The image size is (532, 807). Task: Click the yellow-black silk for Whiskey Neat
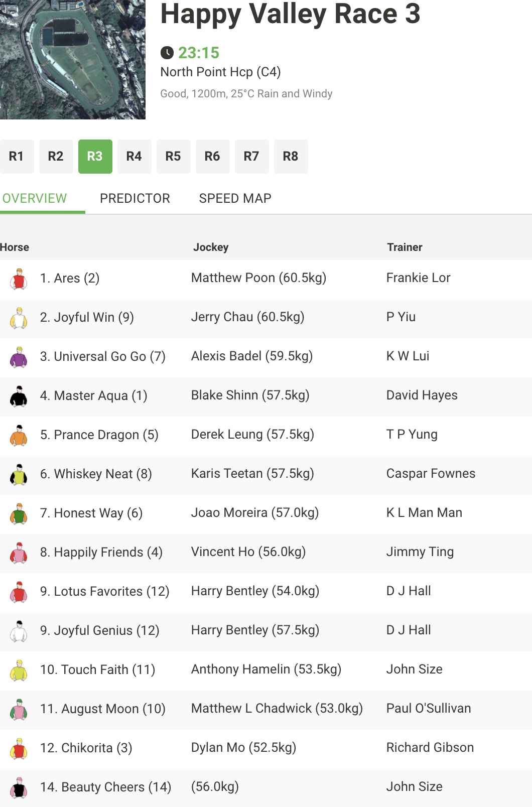tap(19, 475)
